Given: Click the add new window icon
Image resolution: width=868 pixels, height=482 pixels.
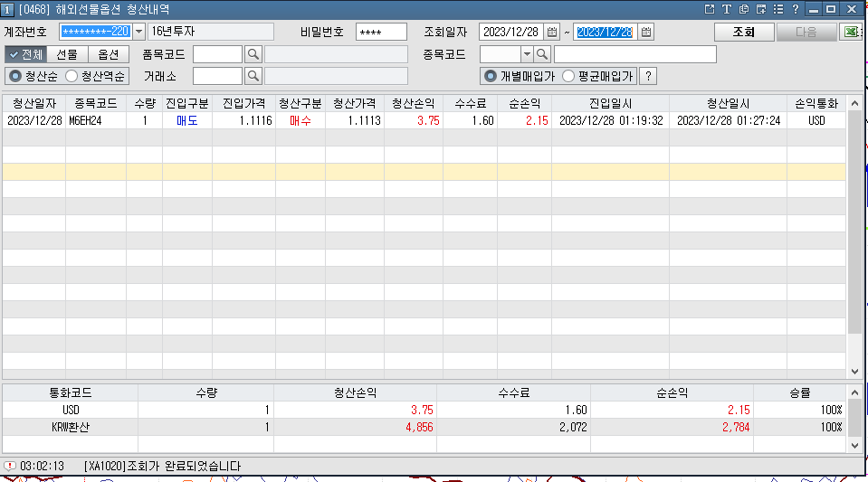Looking at the screenshot, I should [761, 9].
